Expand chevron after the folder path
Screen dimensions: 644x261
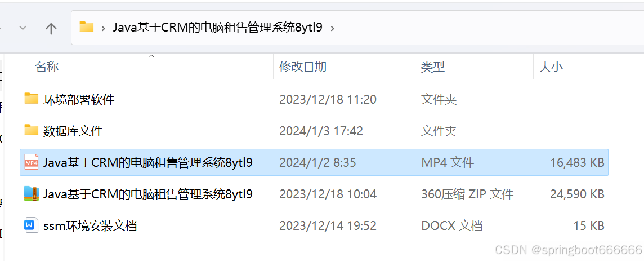tap(332, 28)
